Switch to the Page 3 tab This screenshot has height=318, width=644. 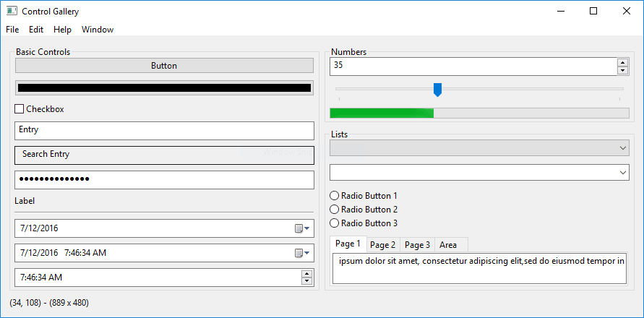coord(417,245)
